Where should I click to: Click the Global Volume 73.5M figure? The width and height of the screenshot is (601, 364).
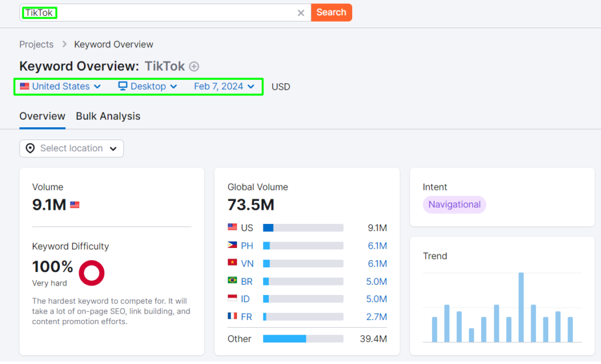pos(251,205)
